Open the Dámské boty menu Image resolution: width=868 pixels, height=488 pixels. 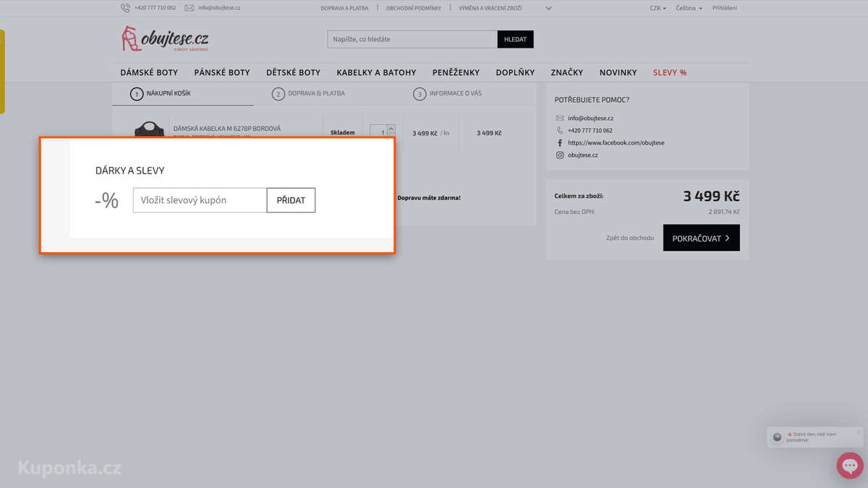point(149,72)
